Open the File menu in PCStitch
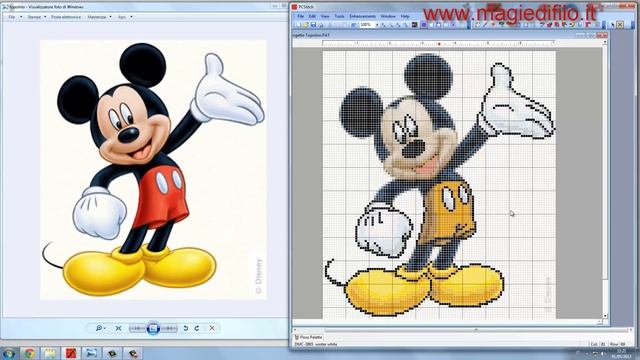The width and height of the screenshot is (640, 360). (x=300, y=16)
